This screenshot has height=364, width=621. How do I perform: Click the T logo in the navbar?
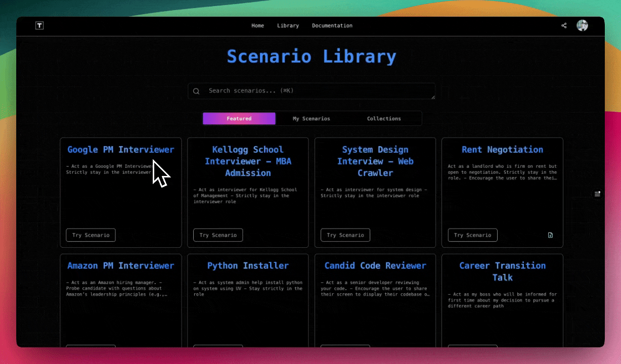[39, 25]
